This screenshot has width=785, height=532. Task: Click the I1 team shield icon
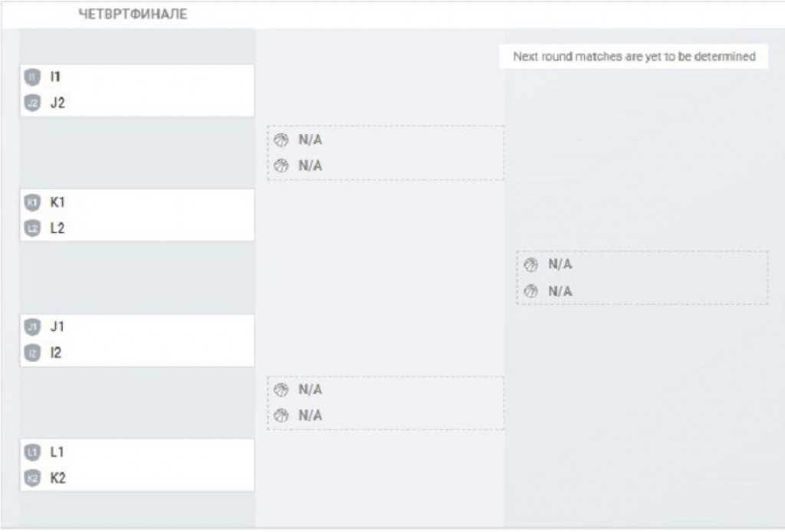tap(31, 77)
